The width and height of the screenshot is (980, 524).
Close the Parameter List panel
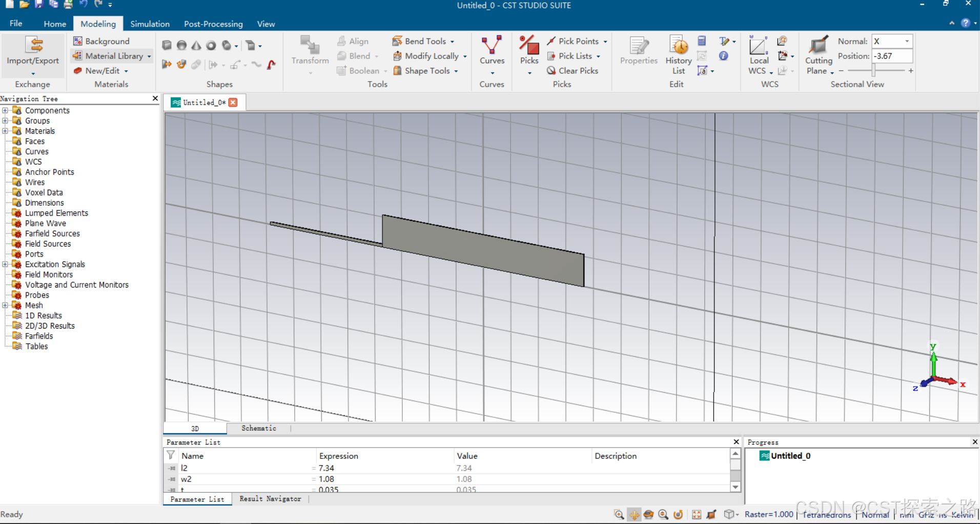tap(737, 441)
